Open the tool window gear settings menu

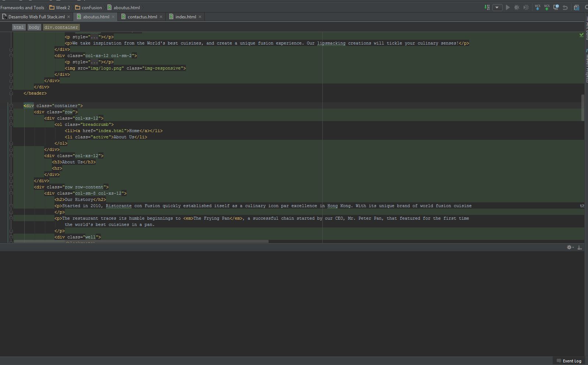coord(570,248)
